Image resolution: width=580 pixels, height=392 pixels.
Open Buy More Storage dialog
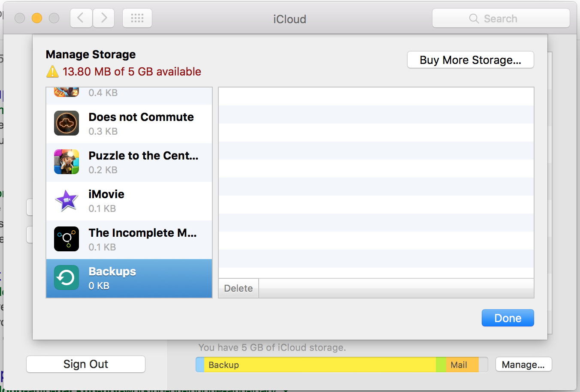(471, 60)
